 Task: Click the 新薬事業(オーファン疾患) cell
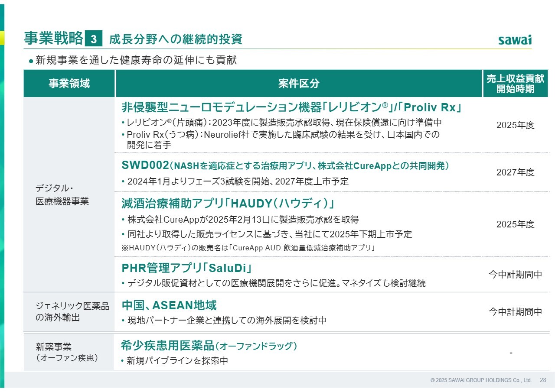pos(66,352)
